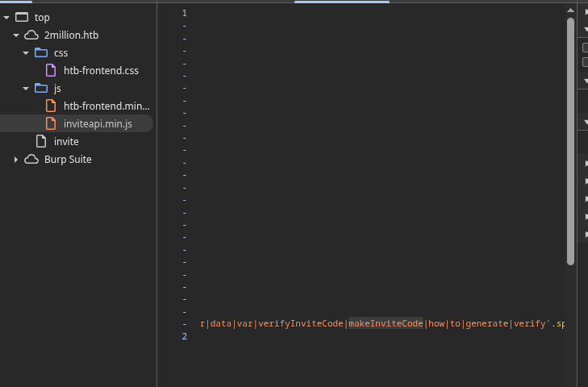Collapse the top frame tree node
The image size is (588, 387).
coord(6,18)
